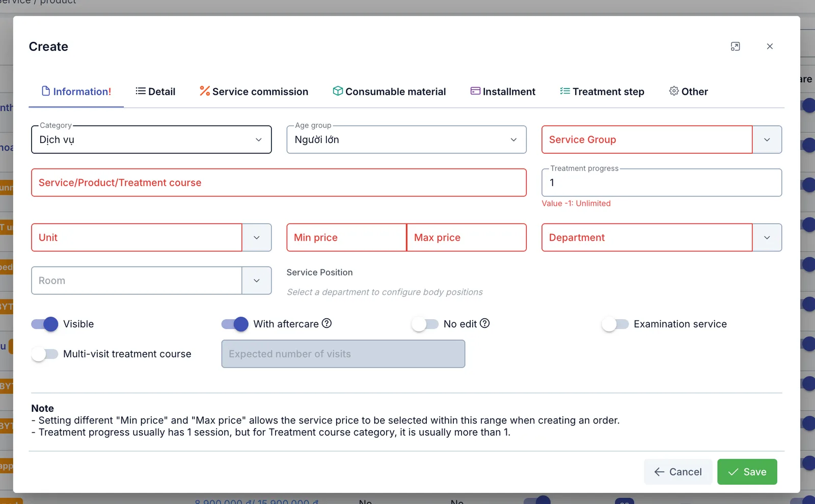The width and height of the screenshot is (815, 504).
Task: Click the Max price field
Action: 467,237
